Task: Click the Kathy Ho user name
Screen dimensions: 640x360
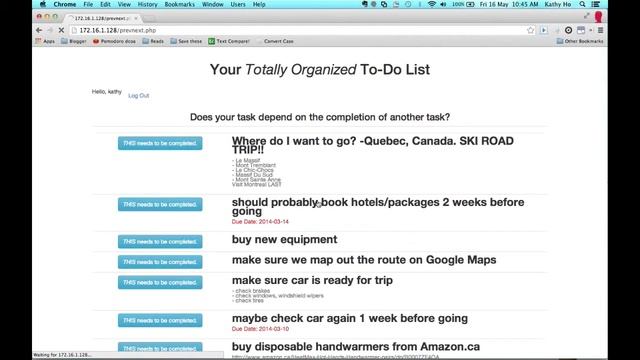Action: click(x=558, y=4)
